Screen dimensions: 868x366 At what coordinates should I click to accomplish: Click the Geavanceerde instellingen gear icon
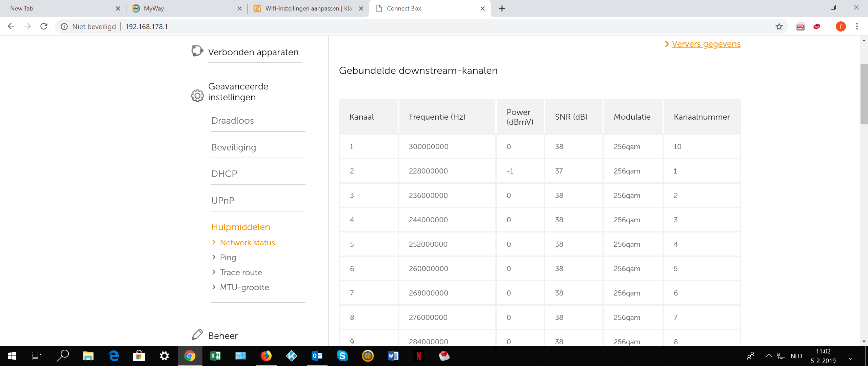[x=197, y=96]
